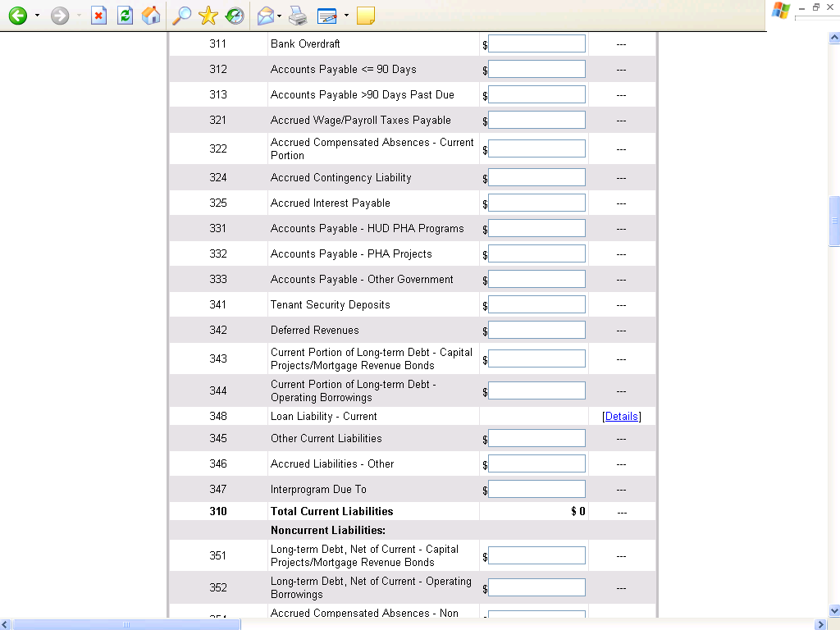This screenshot has height=630, width=840.
Task: Go back with the green Back arrow
Action: point(18,16)
